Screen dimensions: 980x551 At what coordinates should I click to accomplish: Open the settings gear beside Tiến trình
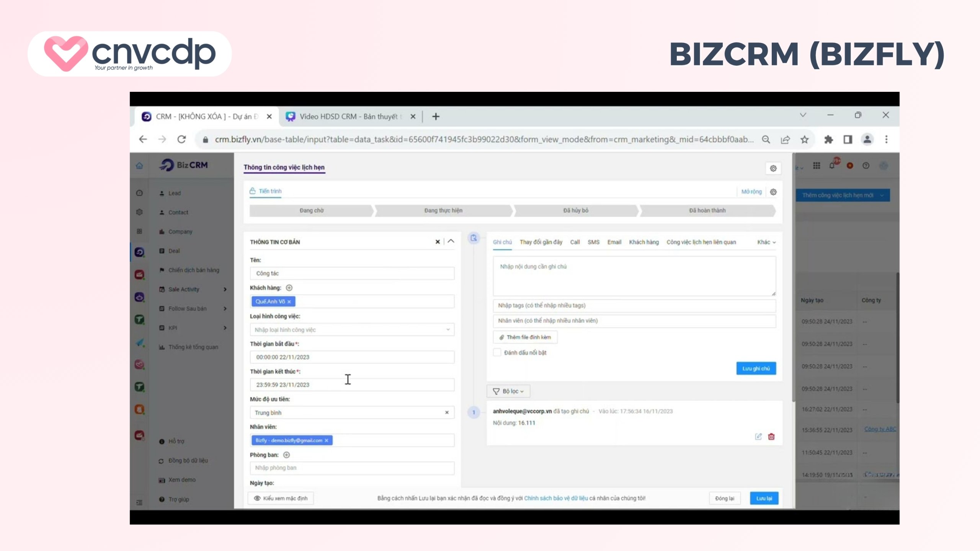(773, 192)
